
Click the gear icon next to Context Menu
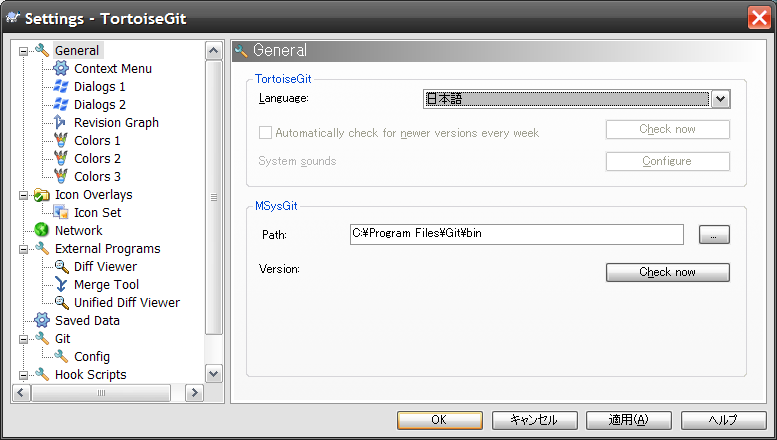point(61,68)
